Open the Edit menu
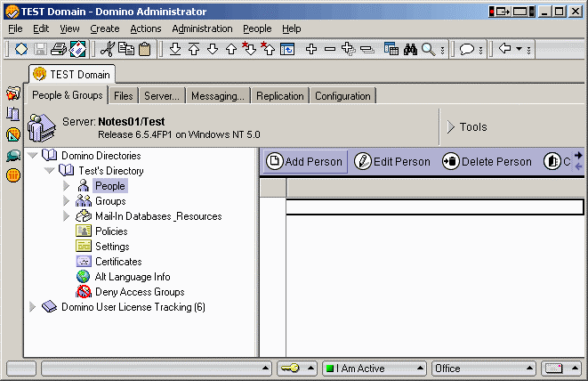This screenshot has height=381, width=588. (41, 28)
